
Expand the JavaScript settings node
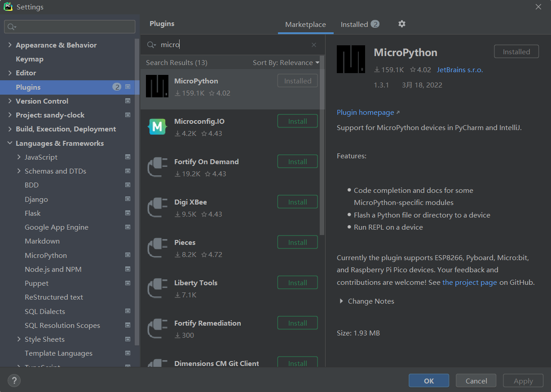click(19, 157)
